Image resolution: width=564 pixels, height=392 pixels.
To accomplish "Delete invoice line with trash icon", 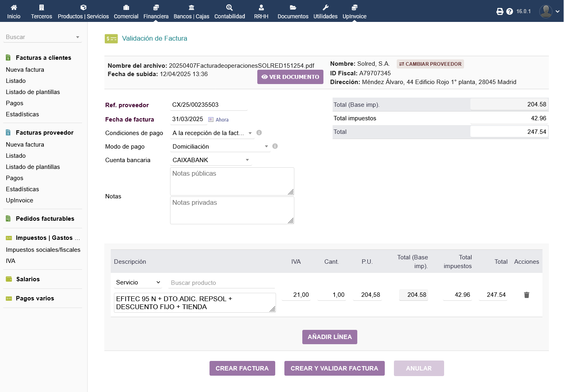I will (527, 295).
